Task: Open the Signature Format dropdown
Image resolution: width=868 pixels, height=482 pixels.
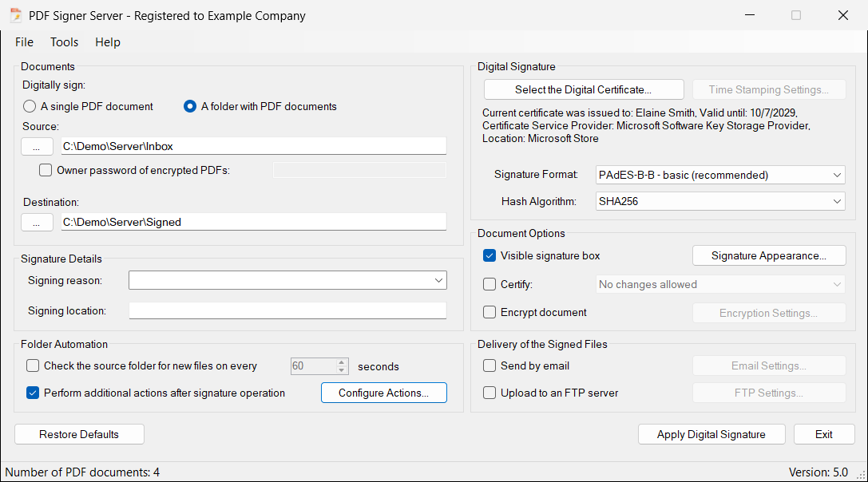Action: click(720, 175)
